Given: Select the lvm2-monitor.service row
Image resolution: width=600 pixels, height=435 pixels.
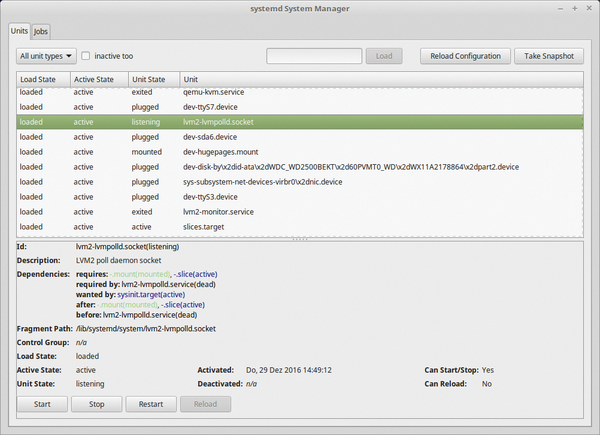Looking at the screenshot, I should click(x=300, y=212).
